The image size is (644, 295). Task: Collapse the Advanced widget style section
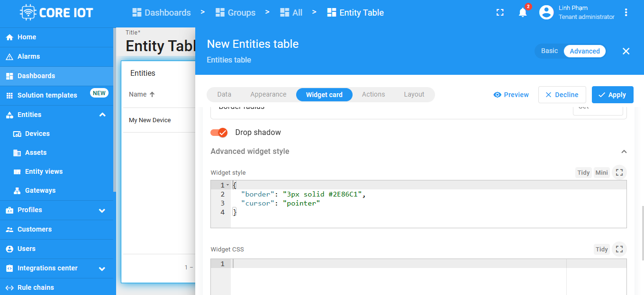(x=624, y=152)
